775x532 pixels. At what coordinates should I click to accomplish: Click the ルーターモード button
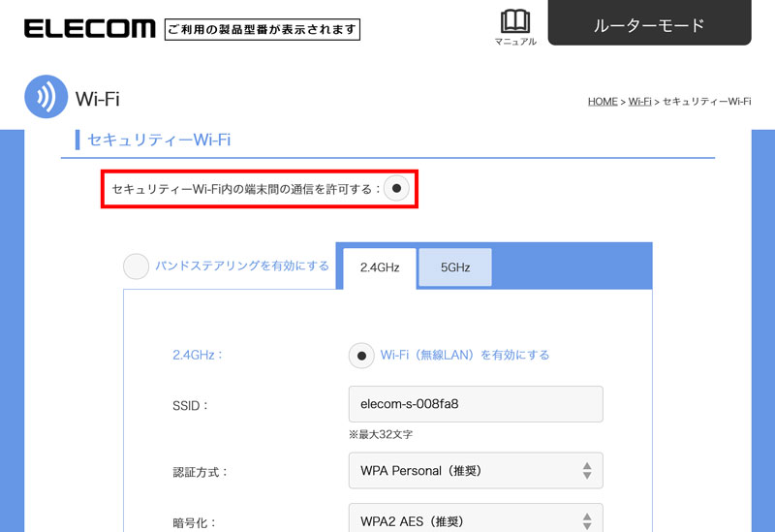pyautogui.click(x=649, y=23)
